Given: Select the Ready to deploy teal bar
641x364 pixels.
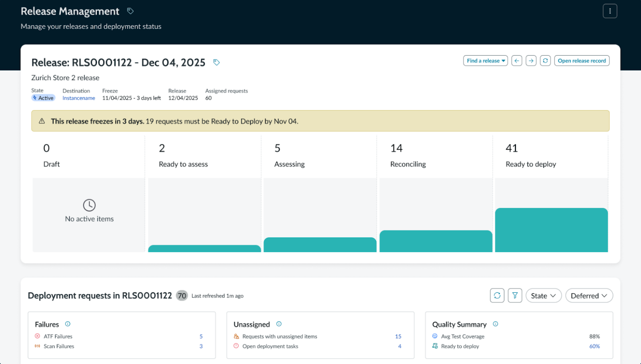Looking at the screenshot, I should 551,230.
